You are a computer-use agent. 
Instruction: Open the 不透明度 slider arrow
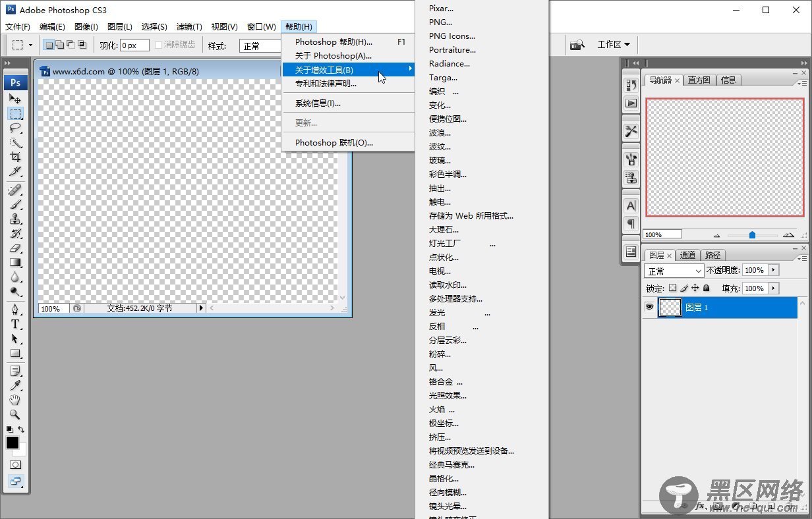coord(774,270)
